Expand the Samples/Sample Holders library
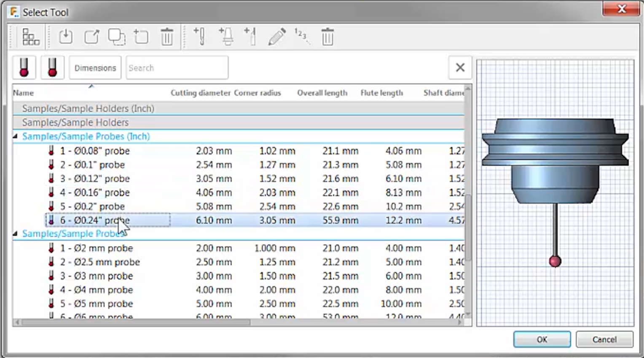644x358 pixels. pyautogui.click(x=75, y=123)
